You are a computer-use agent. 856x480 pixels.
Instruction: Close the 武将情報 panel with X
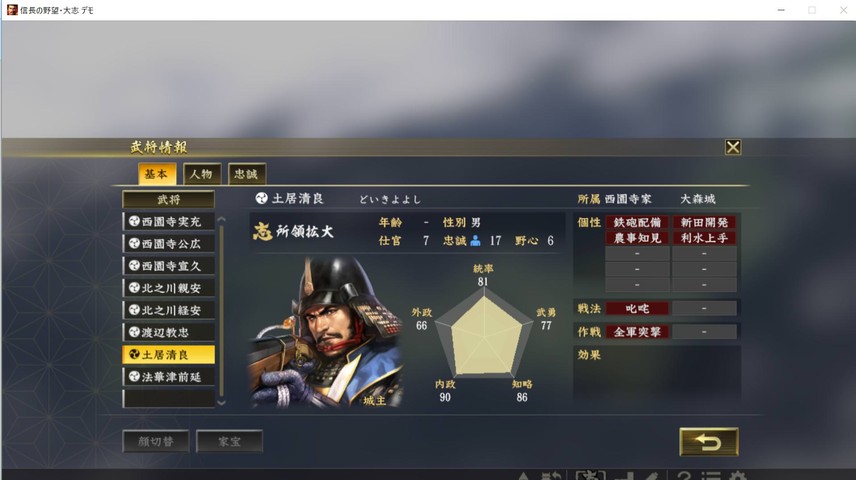733,147
